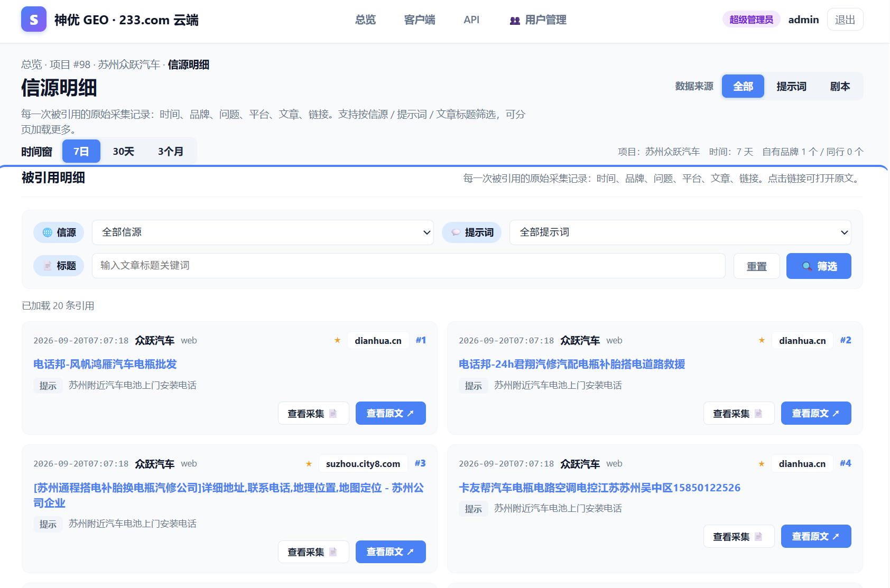Expand the 全部信源 dropdown

(x=263, y=232)
